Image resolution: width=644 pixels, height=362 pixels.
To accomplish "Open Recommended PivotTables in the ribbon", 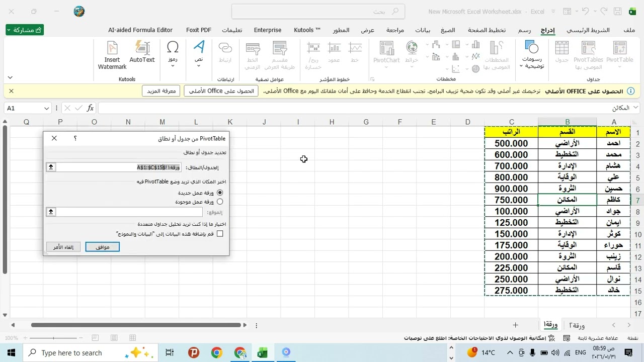I will click(x=588, y=55).
